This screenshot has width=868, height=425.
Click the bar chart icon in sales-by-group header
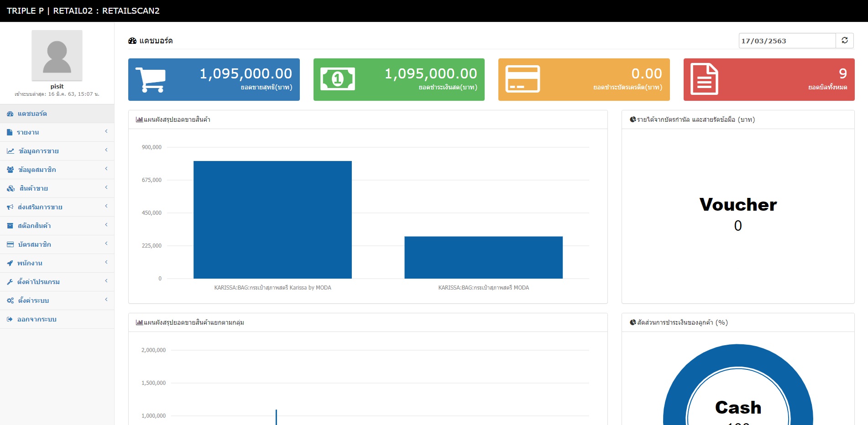139,322
